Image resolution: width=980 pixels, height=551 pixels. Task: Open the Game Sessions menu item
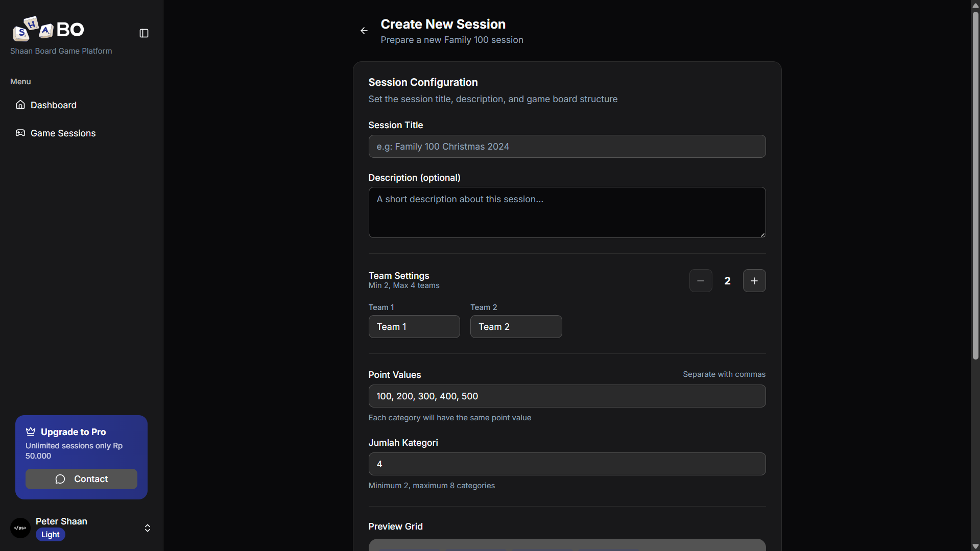click(63, 133)
